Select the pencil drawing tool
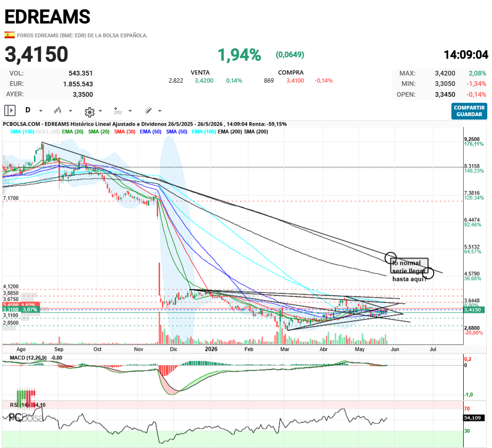The image size is (492, 448). (148, 110)
